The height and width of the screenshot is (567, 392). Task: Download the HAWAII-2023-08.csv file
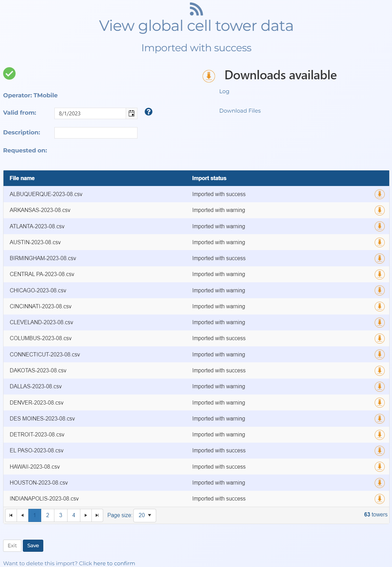pos(380,467)
